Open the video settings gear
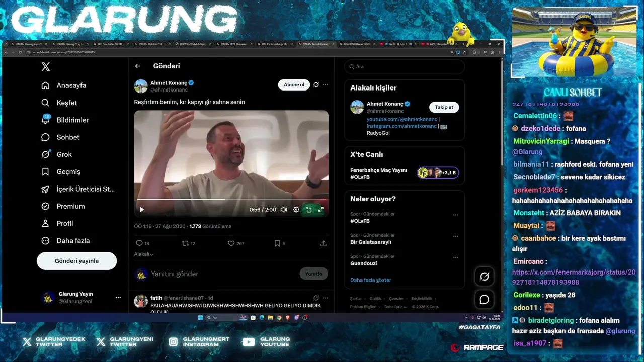Image resolution: width=644 pixels, height=362 pixels. pyautogui.click(x=296, y=210)
